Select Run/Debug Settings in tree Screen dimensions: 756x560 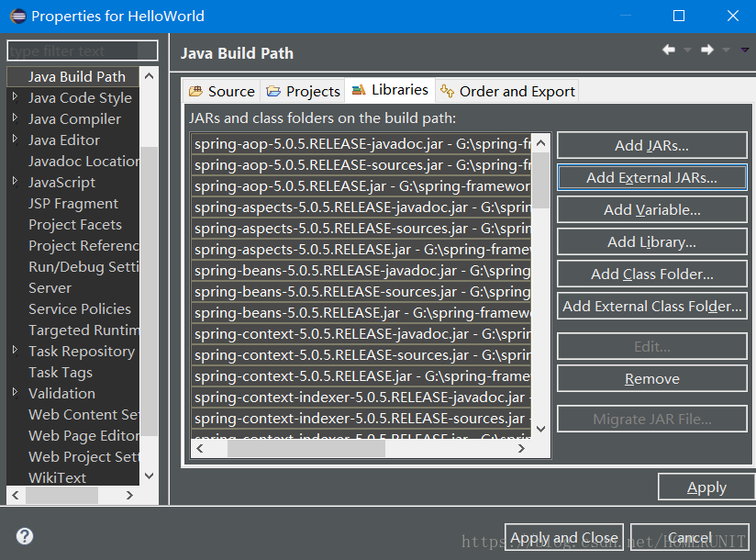[x=83, y=267]
